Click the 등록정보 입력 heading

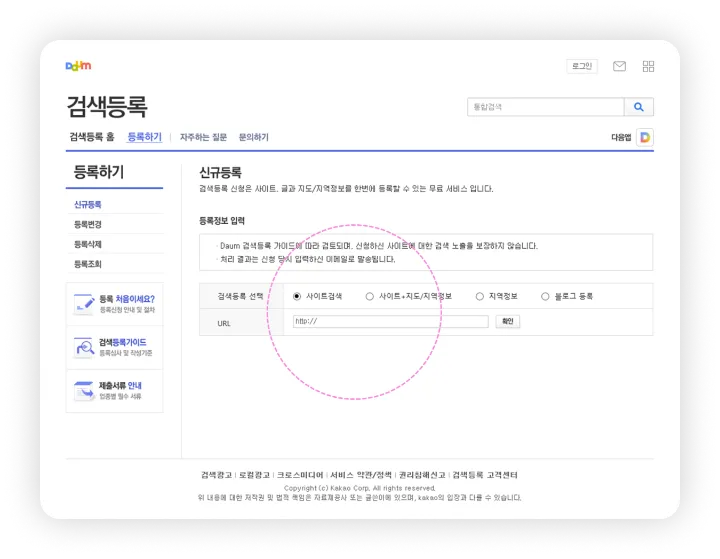click(x=222, y=220)
